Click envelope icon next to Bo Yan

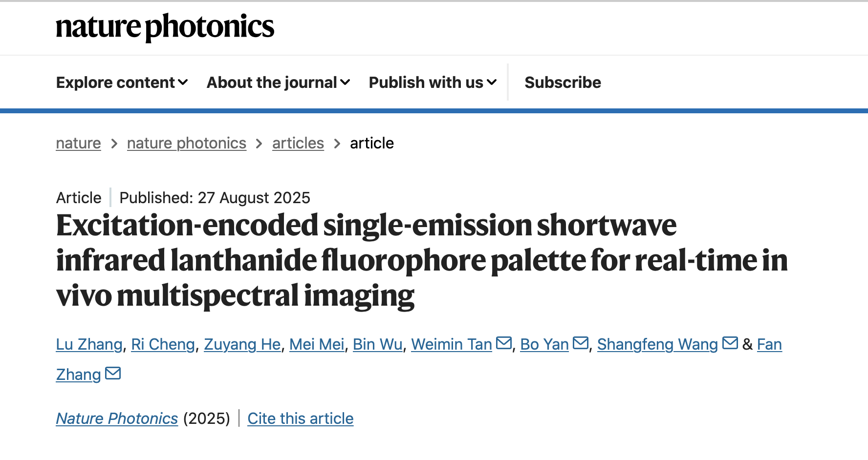[x=580, y=343]
